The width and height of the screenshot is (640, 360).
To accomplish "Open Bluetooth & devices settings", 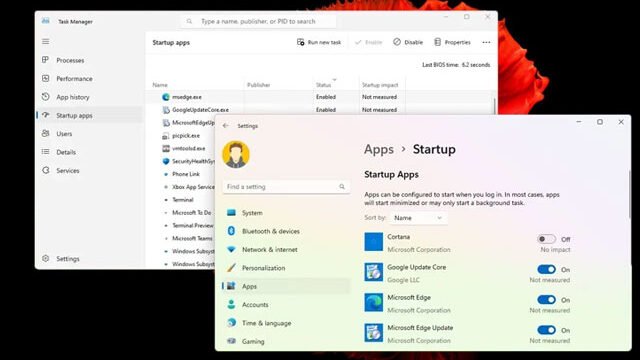I will [x=286, y=231].
